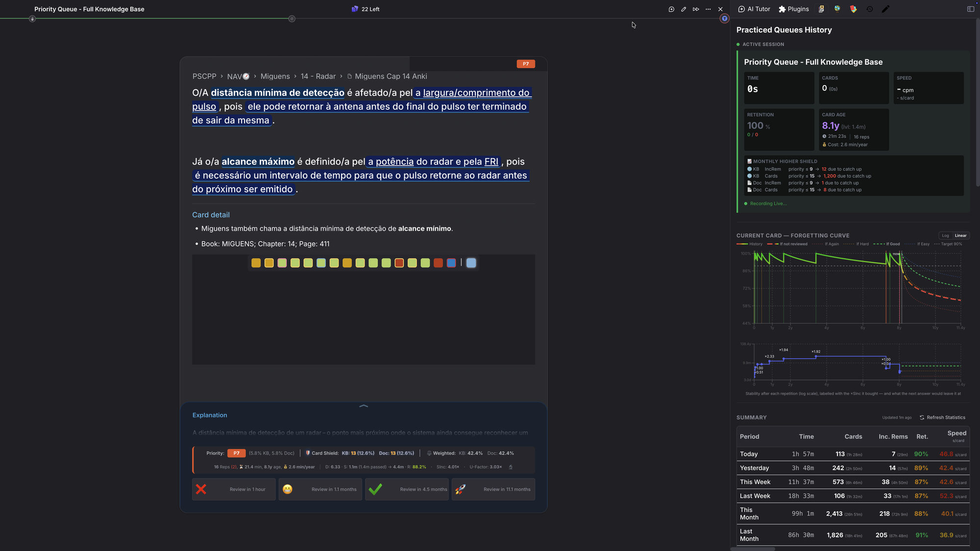Choose grimace face Review in 1.1 months
Image resolution: width=980 pixels, height=551 pixels.
pyautogui.click(x=320, y=489)
